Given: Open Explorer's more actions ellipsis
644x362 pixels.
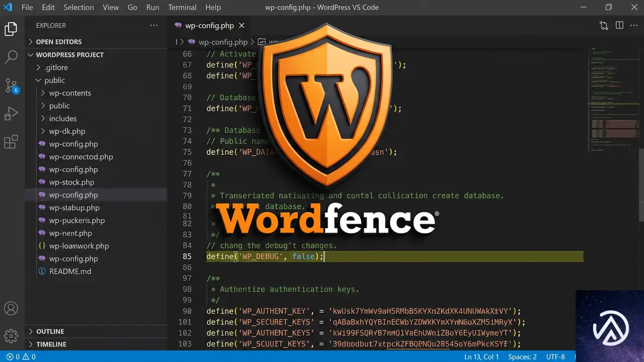Looking at the screenshot, I should 154,25.
